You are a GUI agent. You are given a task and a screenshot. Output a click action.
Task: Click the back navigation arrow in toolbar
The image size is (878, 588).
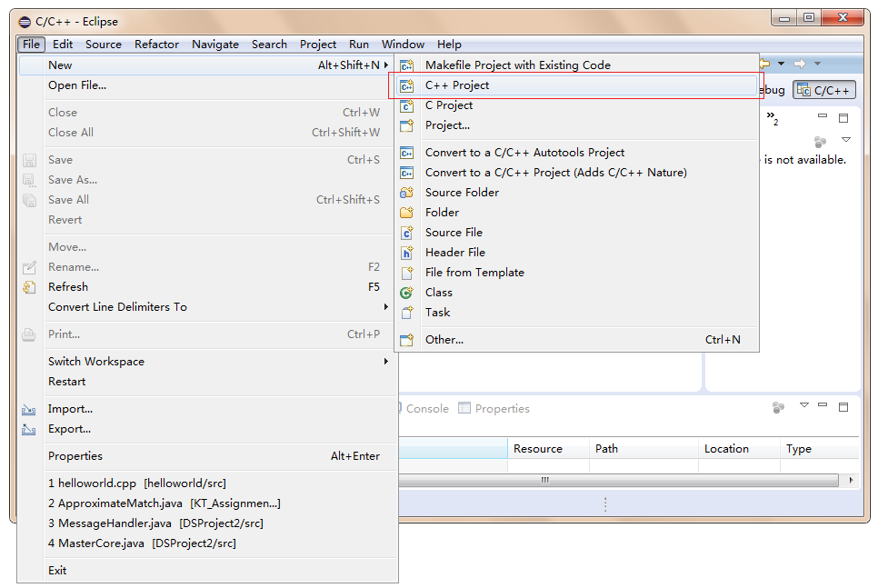tap(765, 64)
